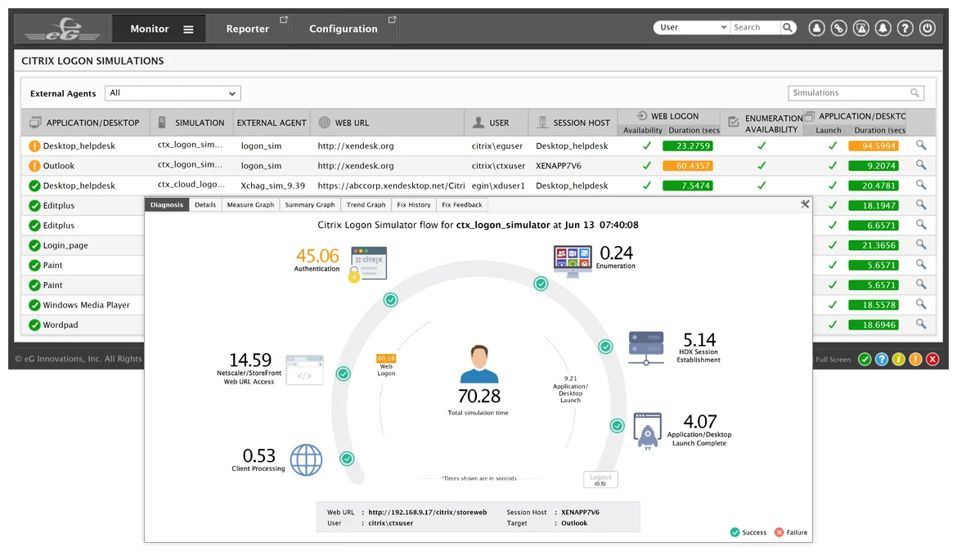Click the 70.28 total simulation time

point(479,396)
